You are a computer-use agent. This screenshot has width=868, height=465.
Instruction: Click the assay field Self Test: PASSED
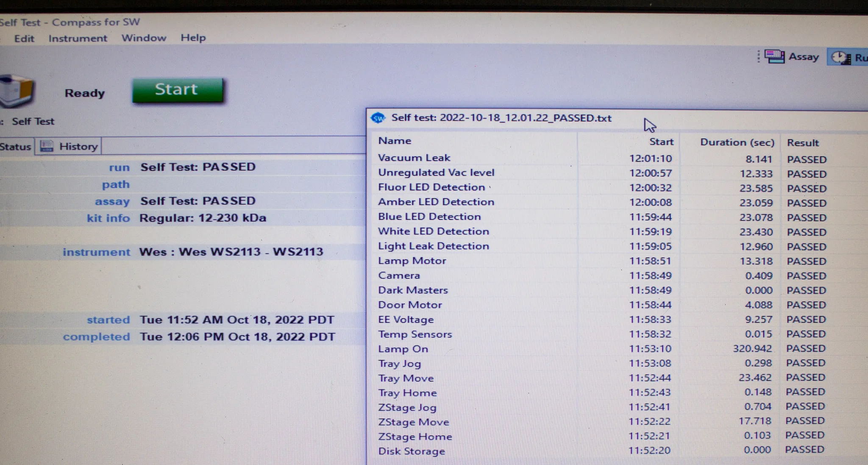click(x=198, y=201)
